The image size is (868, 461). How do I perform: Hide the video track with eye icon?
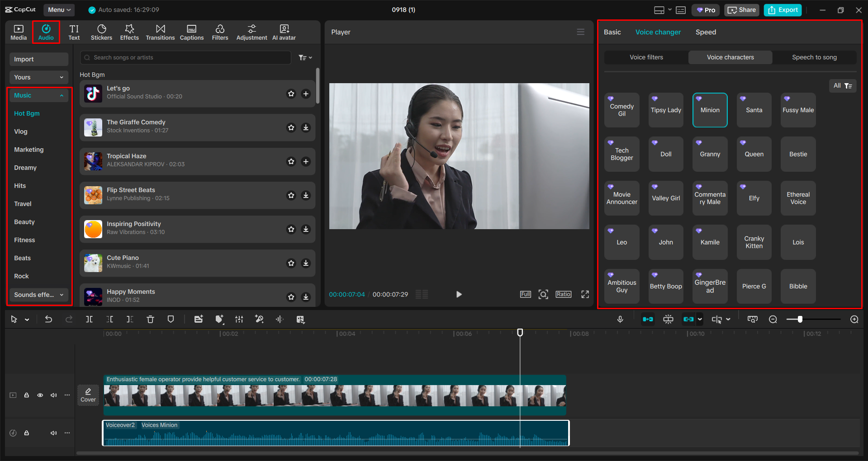pos(40,395)
